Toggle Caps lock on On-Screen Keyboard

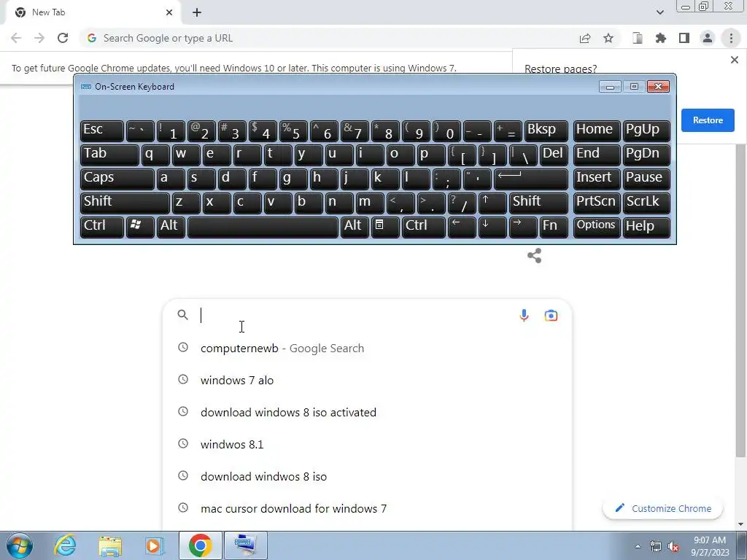[x=117, y=179]
